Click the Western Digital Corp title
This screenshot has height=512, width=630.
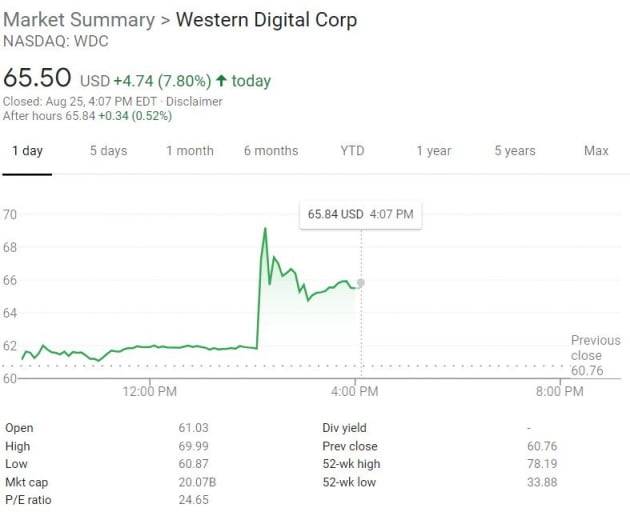pos(266,20)
